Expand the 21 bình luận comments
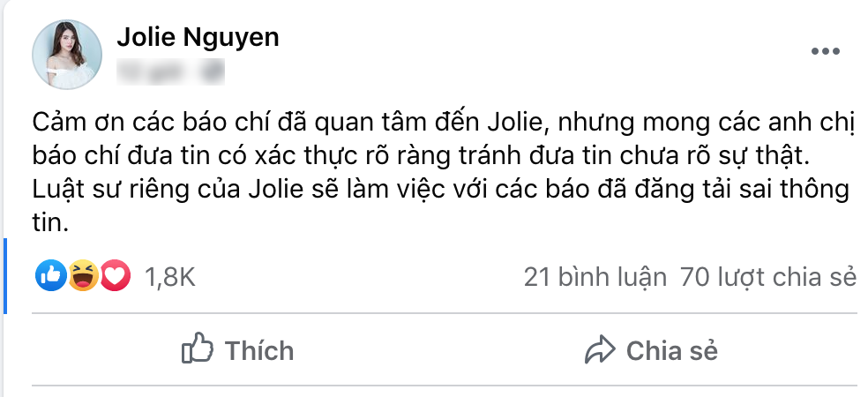868x397 pixels. (x=595, y=277)
